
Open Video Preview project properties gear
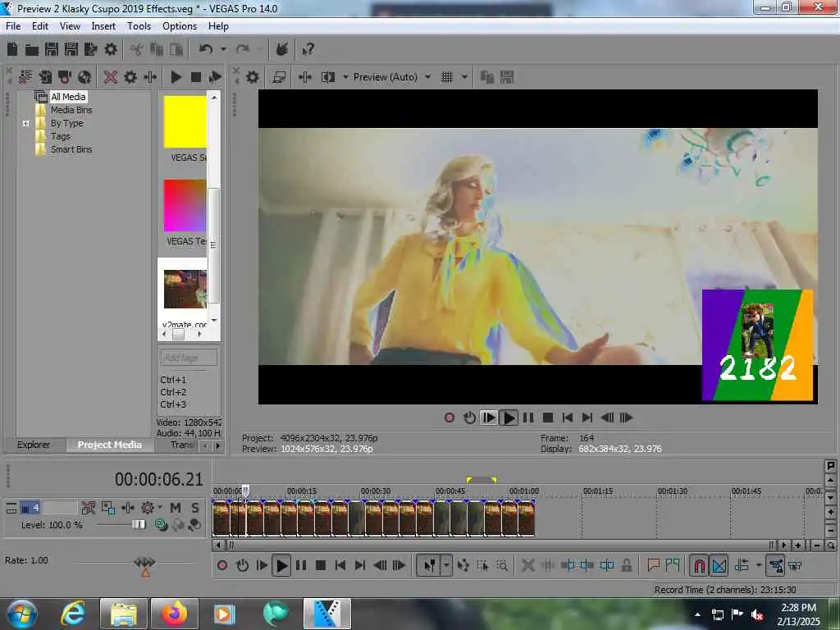pos(253,77)
